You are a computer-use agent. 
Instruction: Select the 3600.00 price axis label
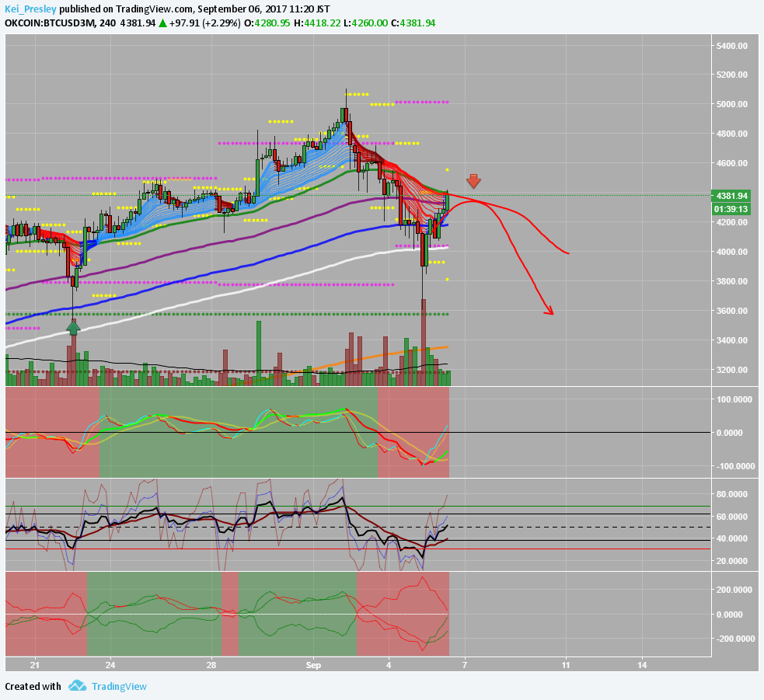click(x=732, y=311)
